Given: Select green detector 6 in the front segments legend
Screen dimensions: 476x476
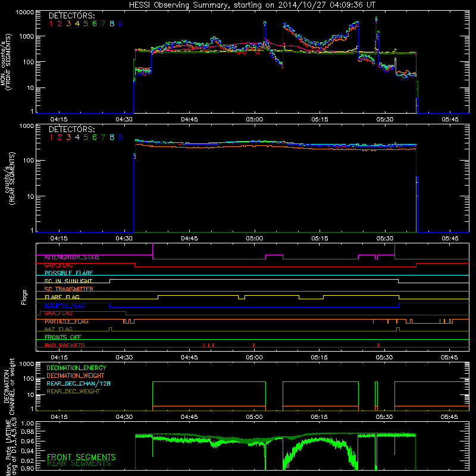Looking at the screenshot, I should 95,24.
